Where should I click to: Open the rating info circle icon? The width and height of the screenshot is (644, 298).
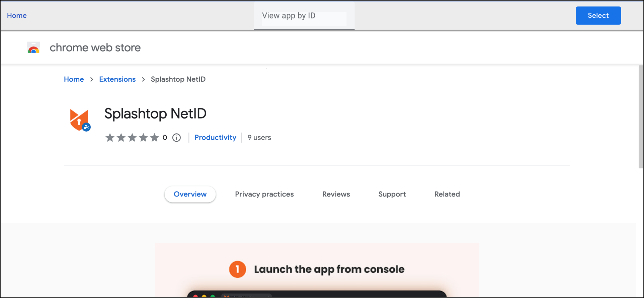click(x=176, y=138)
